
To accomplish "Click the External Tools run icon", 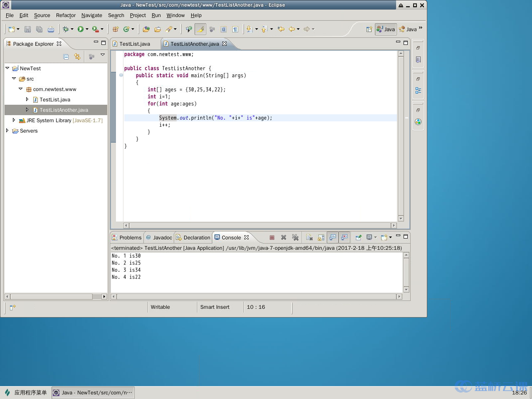I will (x=95, y=29).
